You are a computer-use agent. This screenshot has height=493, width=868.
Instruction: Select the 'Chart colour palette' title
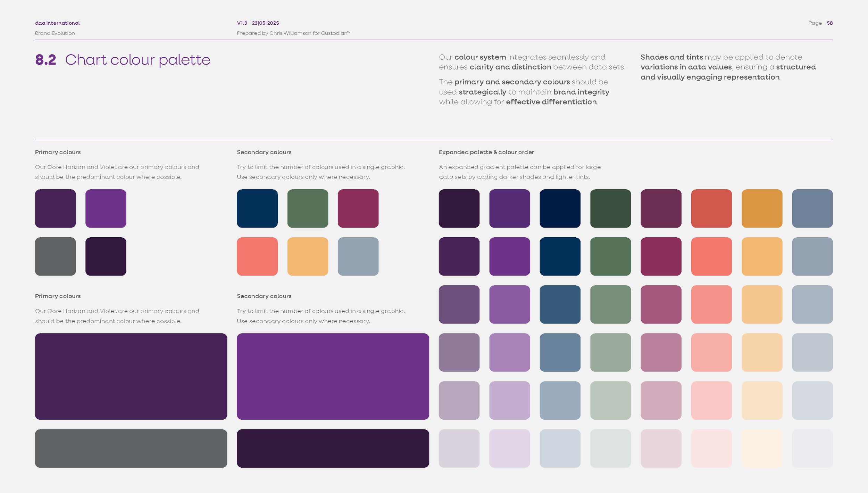click(138, 60)
